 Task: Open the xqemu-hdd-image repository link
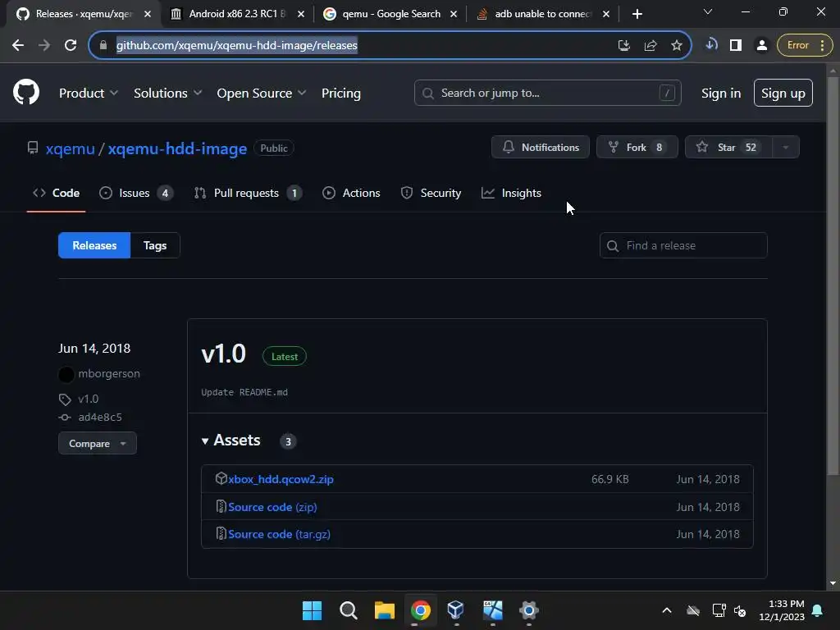(x=177, y=148)
